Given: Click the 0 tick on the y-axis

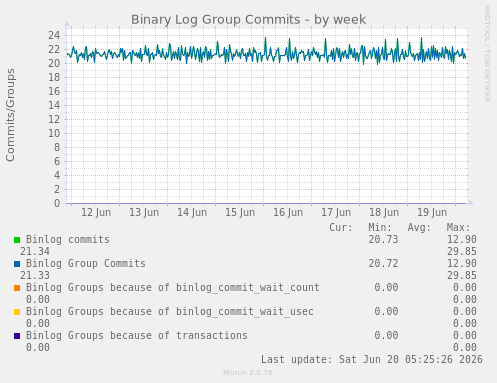Looking at the screenshot, I should pos(57,203).
